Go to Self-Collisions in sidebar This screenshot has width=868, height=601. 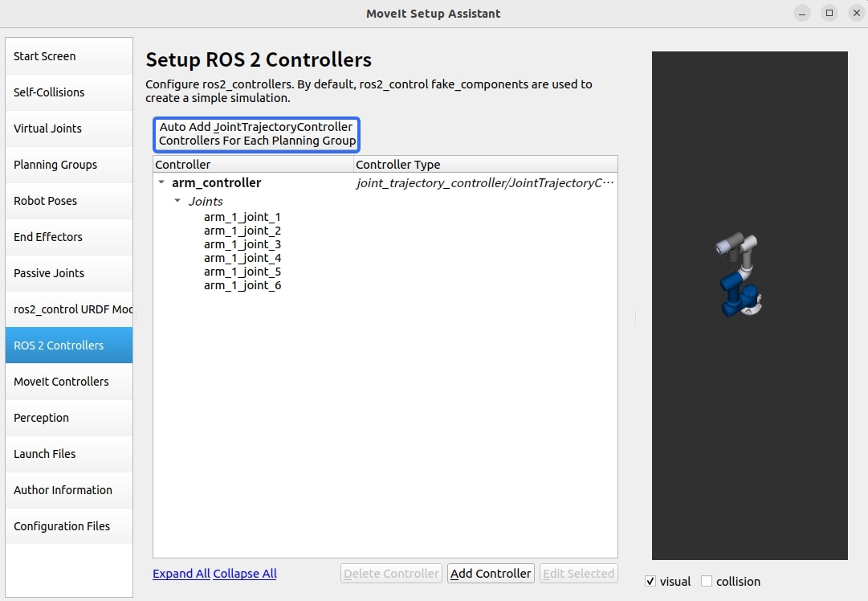click(x=68, y=92)
